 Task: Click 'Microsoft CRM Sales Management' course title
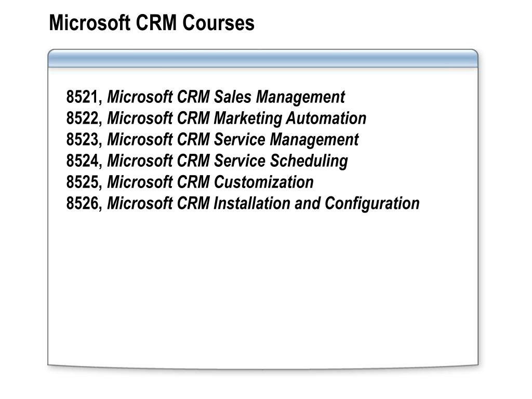[226, 97]
